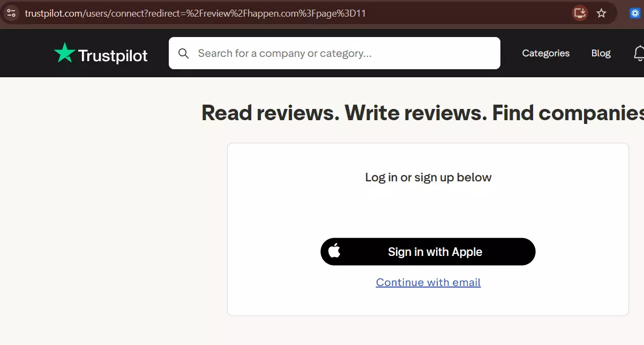Bookmark this page with the star icon
The image size is (644, 345).
click(602, 13)
